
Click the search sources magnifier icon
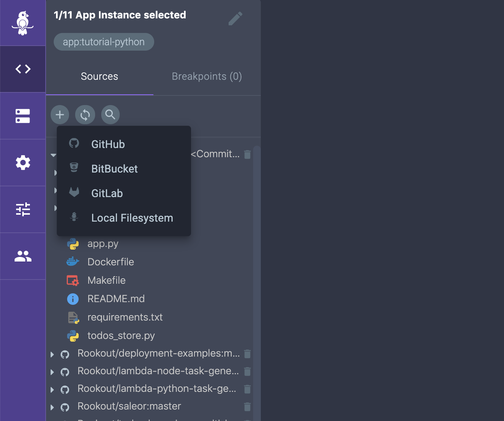(x=110, y=115)
